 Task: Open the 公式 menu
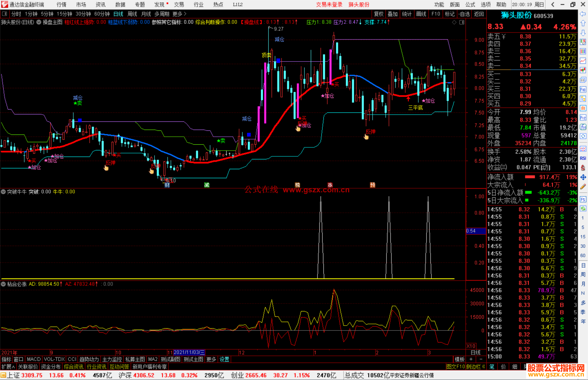pyautogui.click(x=470, y=4)
